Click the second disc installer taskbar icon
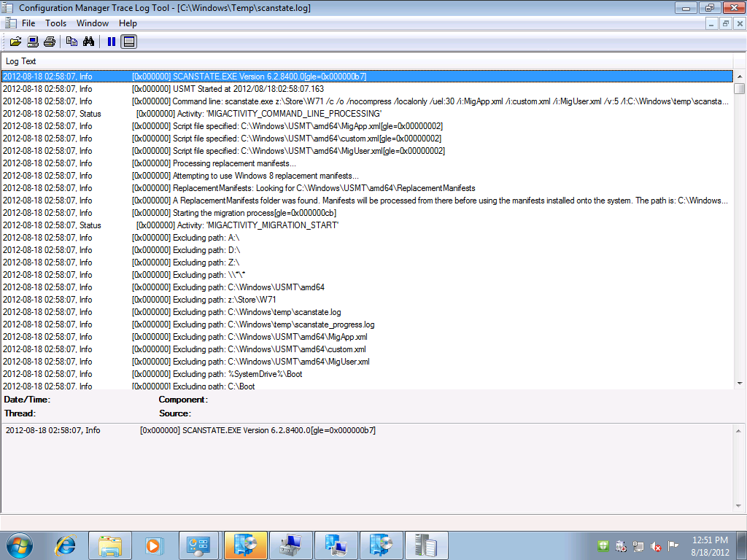 click(381, 545)
